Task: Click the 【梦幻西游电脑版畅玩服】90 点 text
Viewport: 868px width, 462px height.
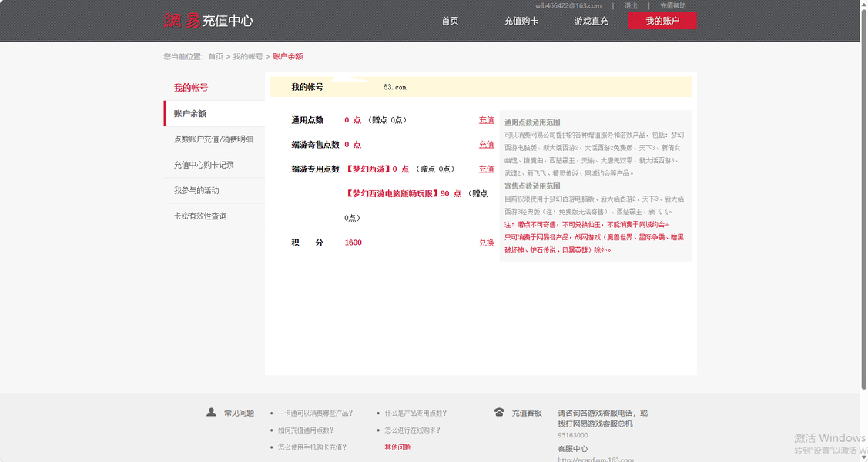Action: (403, 193)
